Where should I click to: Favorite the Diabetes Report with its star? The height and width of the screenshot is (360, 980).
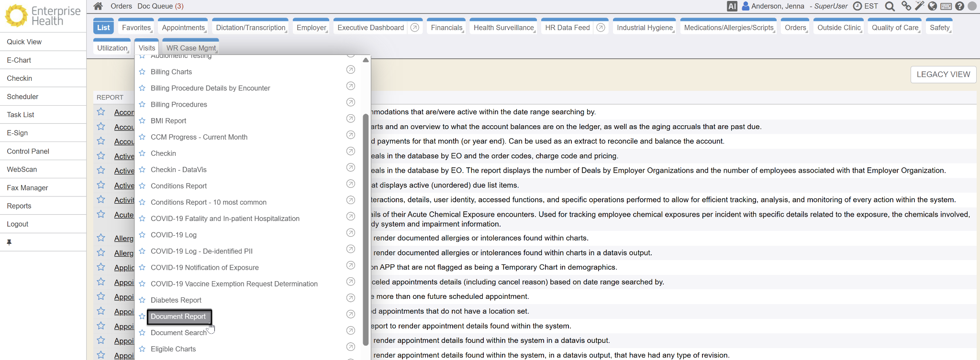click(x=142, y=300)
